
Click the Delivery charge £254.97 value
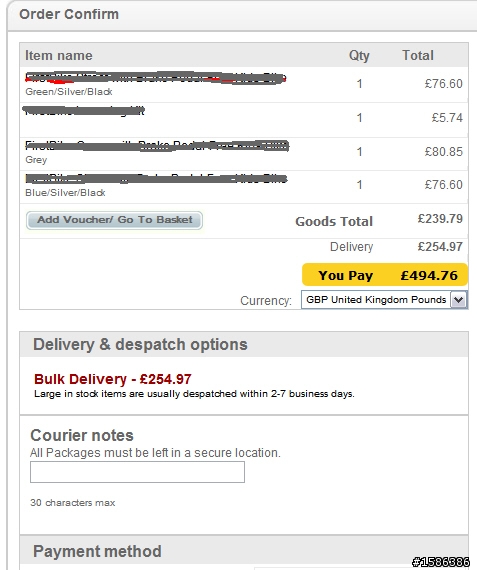(440, 247)
